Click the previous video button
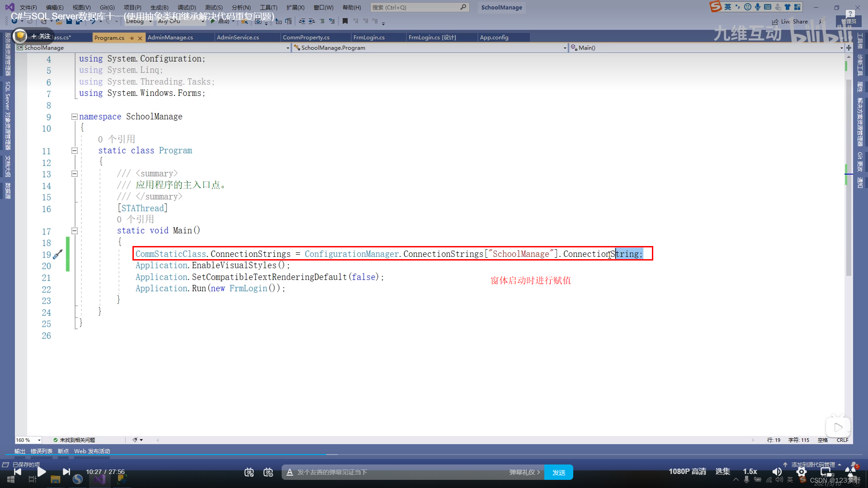Viewport: 868px width, 488px height. point(18,472)
